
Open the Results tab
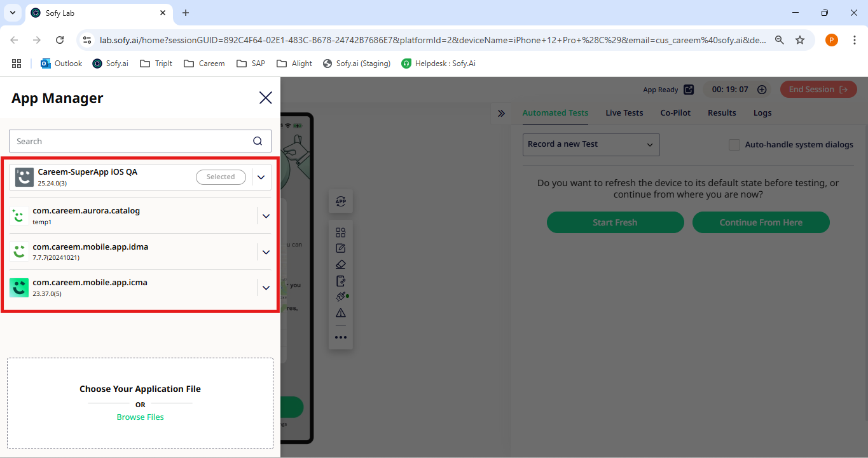coord(722,113)
